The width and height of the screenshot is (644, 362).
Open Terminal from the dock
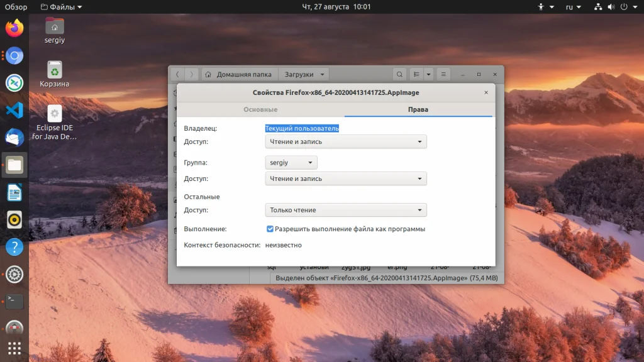[x=14, y=301]
